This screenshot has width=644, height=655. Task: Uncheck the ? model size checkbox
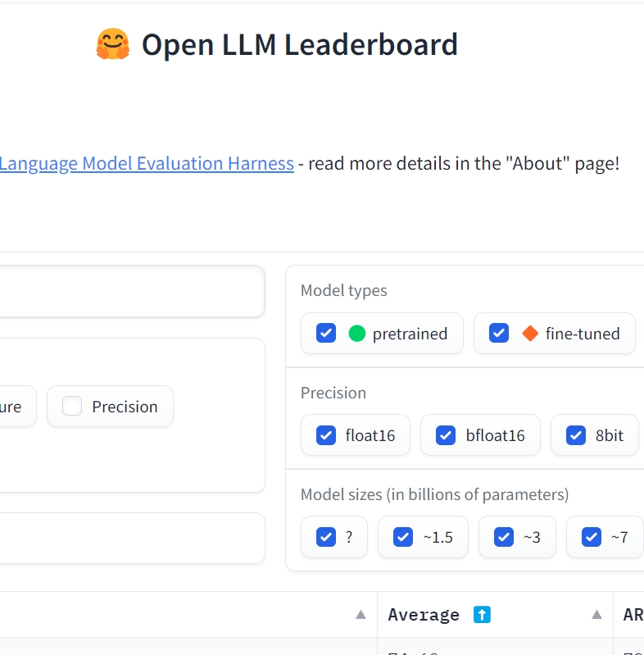326,537
